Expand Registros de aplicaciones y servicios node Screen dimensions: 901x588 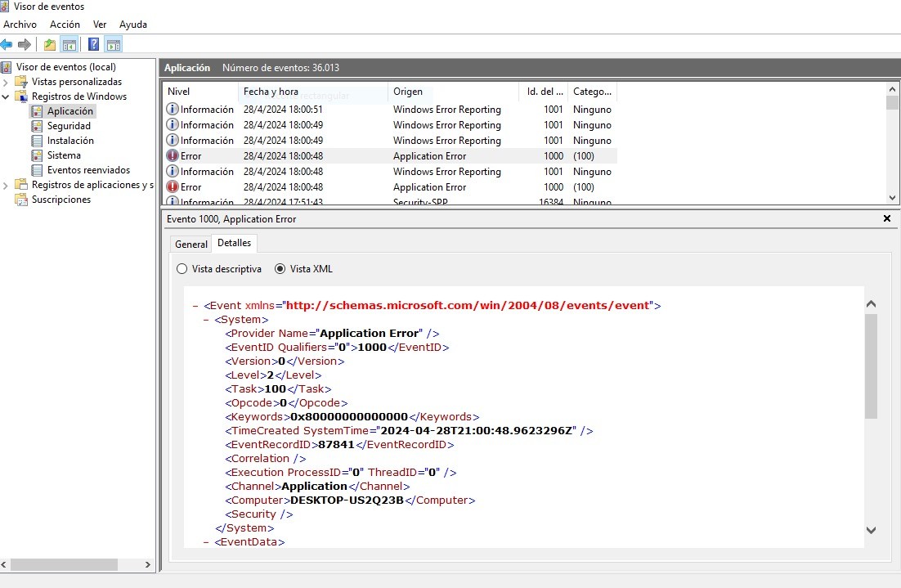tap(5, 185)
